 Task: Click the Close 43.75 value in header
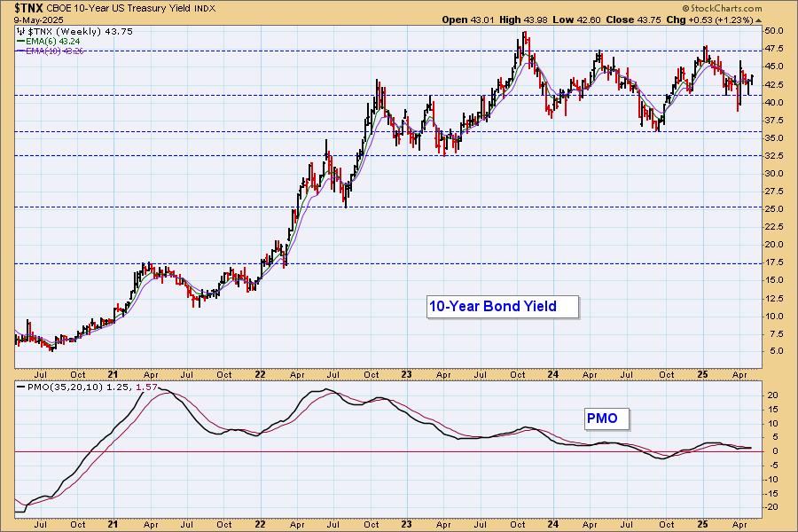[634, 20]
